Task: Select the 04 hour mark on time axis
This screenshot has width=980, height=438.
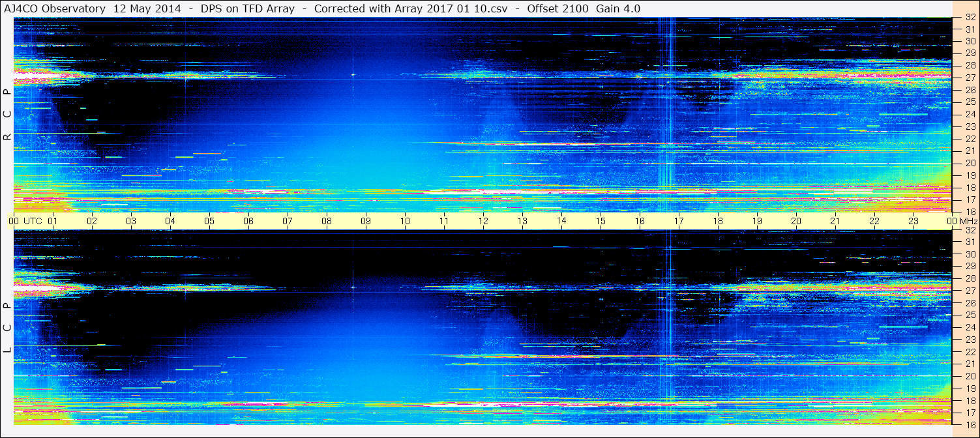Action: [170, 221]
